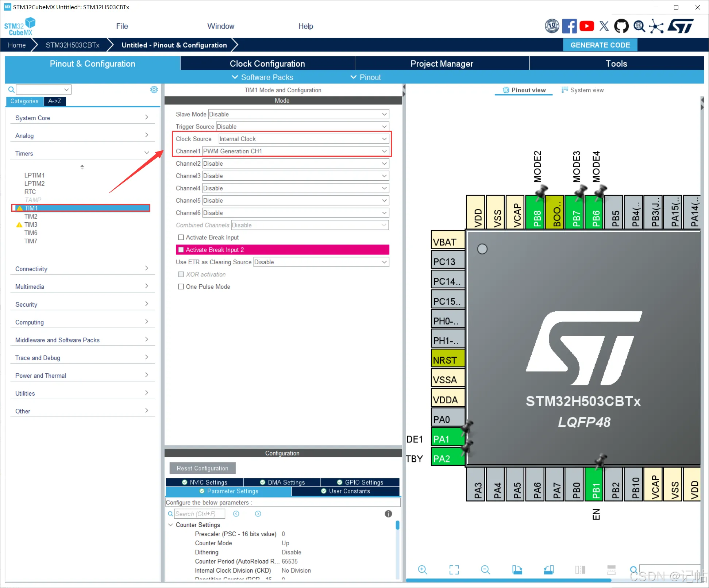Go to previous parameter search result

pos(236,514)
